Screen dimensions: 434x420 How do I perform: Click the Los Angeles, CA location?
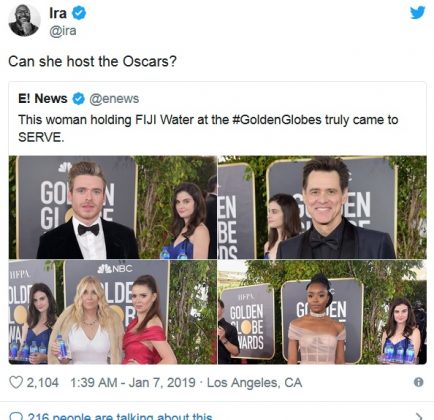point(255,382)
